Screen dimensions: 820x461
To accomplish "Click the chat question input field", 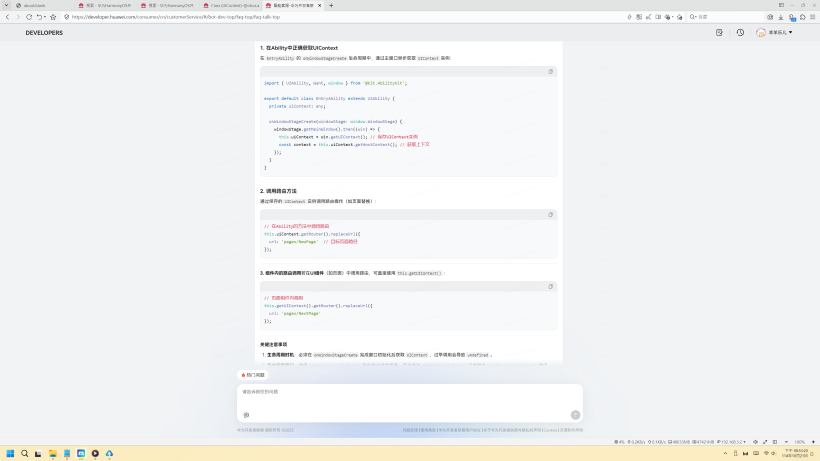I will tap(400, 392).
